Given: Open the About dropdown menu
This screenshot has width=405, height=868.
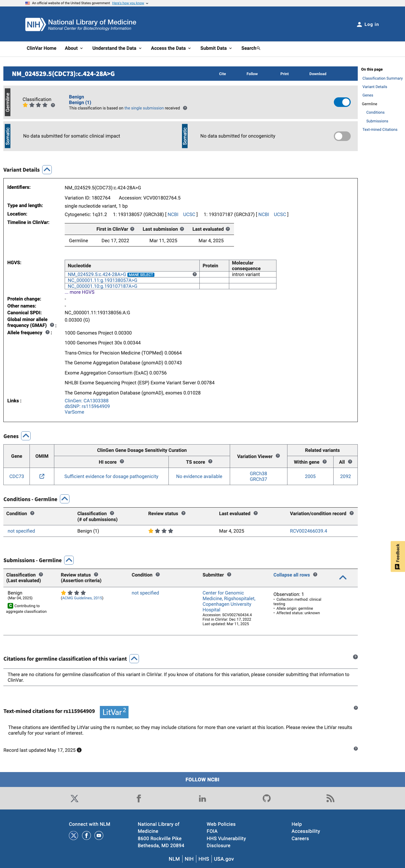Looking at the screenshot, I should [74, 48].
